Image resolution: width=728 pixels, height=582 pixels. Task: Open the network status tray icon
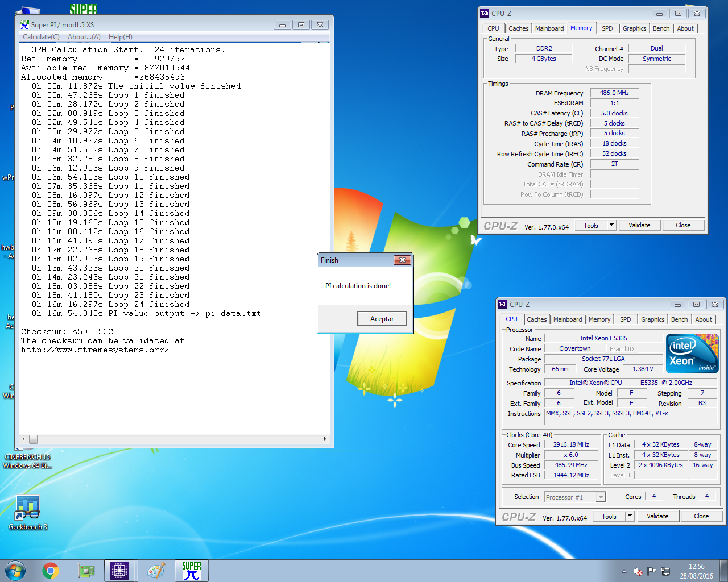coord(665,571)
